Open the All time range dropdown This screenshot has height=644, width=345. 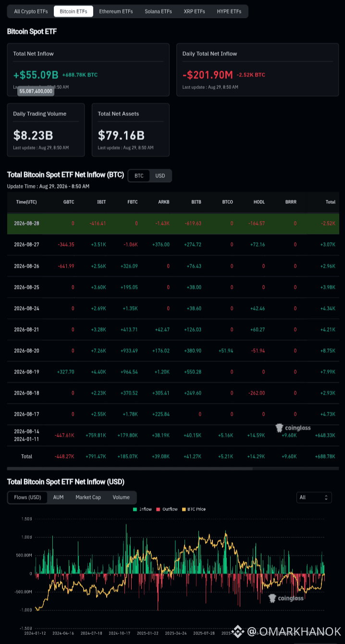click(314, 497)
